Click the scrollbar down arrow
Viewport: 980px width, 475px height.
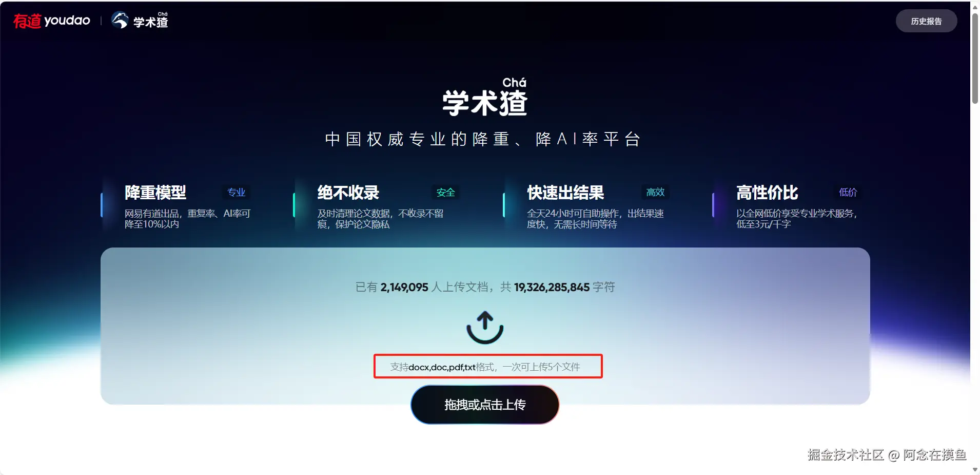[975, 470]
